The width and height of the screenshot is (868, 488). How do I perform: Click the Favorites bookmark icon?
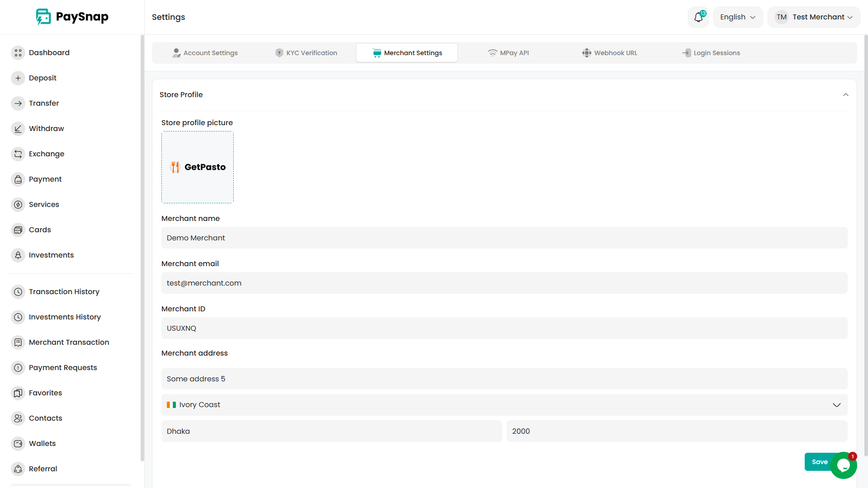point(18,393)
